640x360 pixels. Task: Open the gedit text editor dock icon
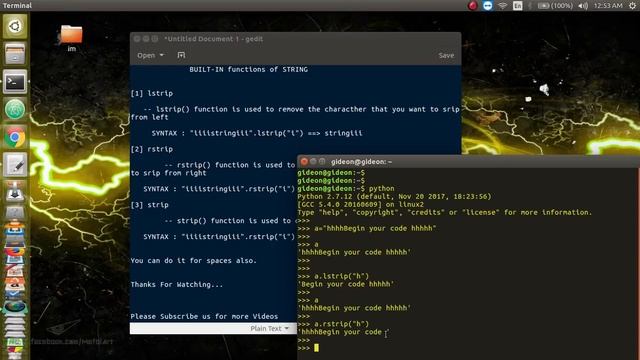click(15, 165)
